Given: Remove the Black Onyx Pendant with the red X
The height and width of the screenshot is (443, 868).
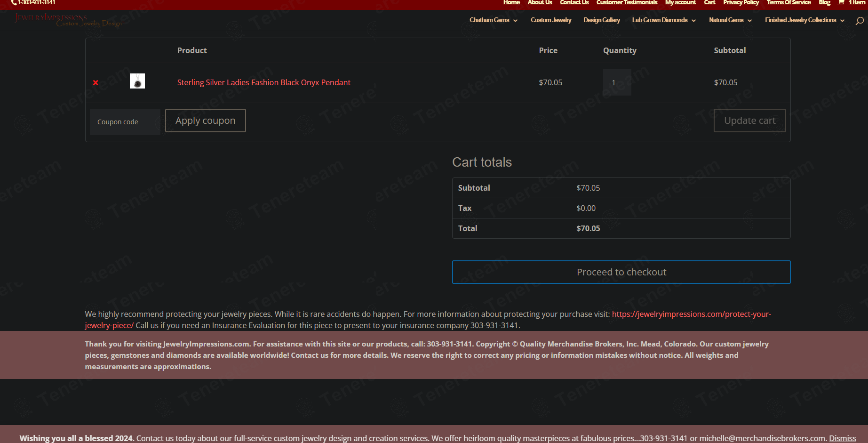Looking at the screenshot, I should (x=96, y=82).
